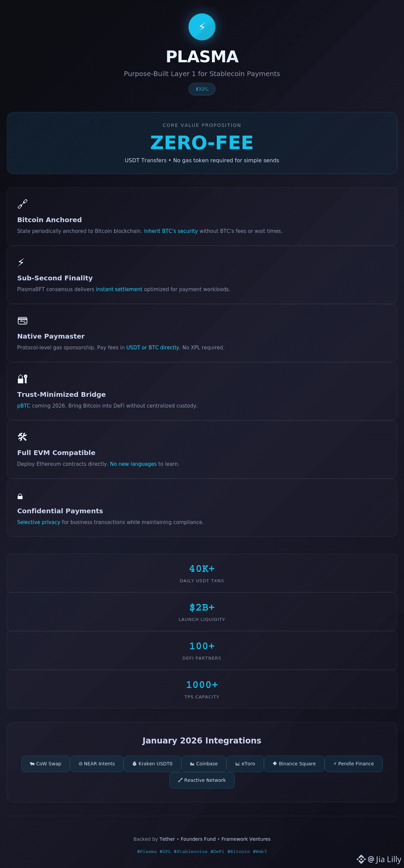
Task: Click the Reactive Network chip
Action: (x=202, y=780)
